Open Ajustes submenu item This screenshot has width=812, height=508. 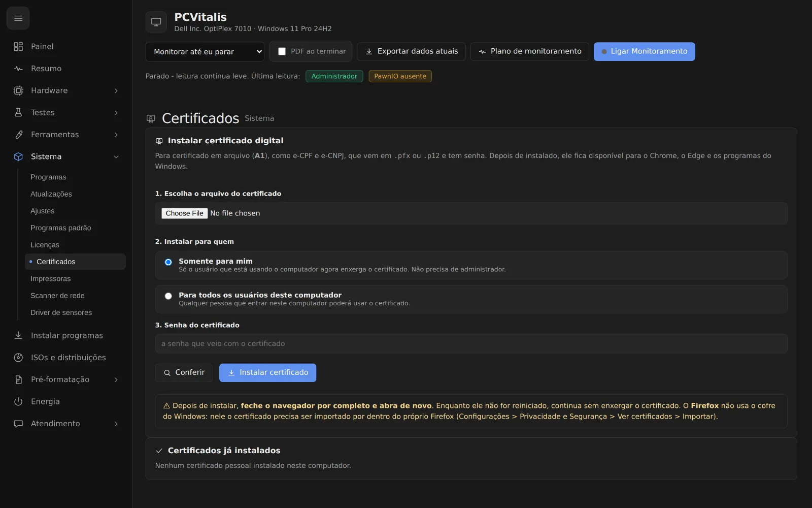[75, 211]
